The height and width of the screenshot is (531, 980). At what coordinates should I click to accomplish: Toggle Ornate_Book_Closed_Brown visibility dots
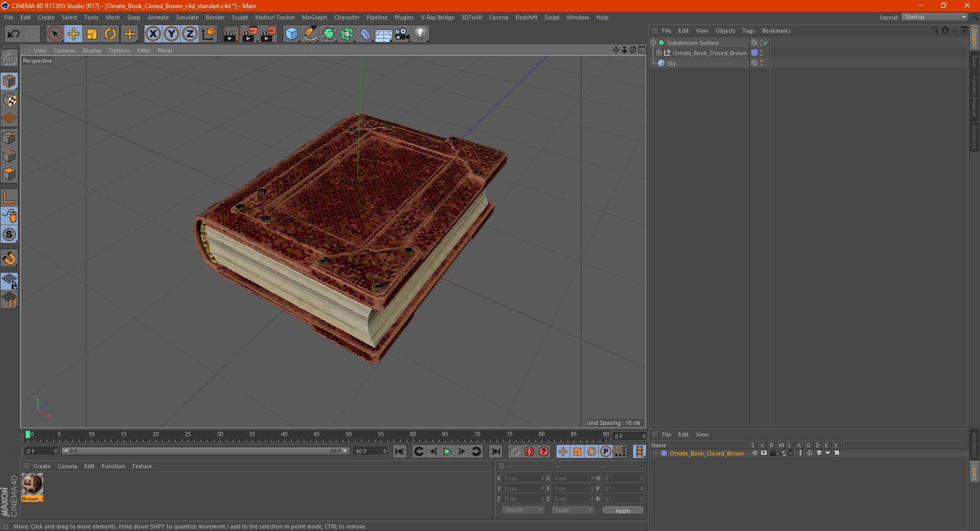[x=761, y=53]
